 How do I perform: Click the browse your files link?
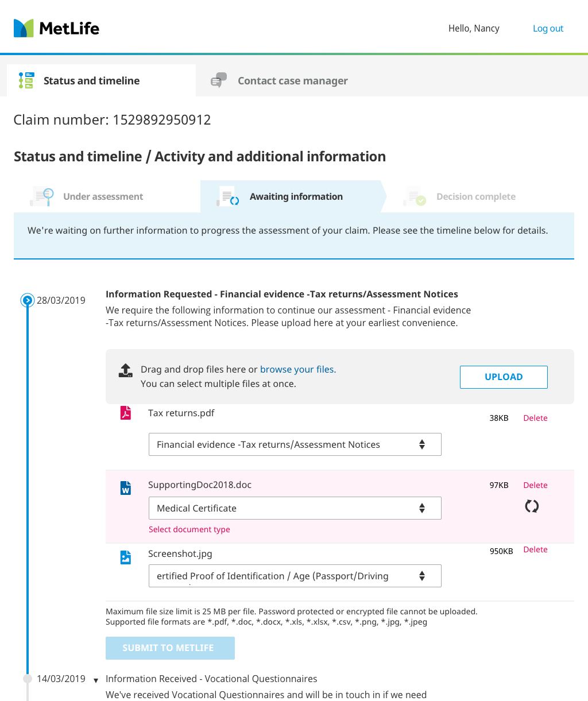point(298,369)
